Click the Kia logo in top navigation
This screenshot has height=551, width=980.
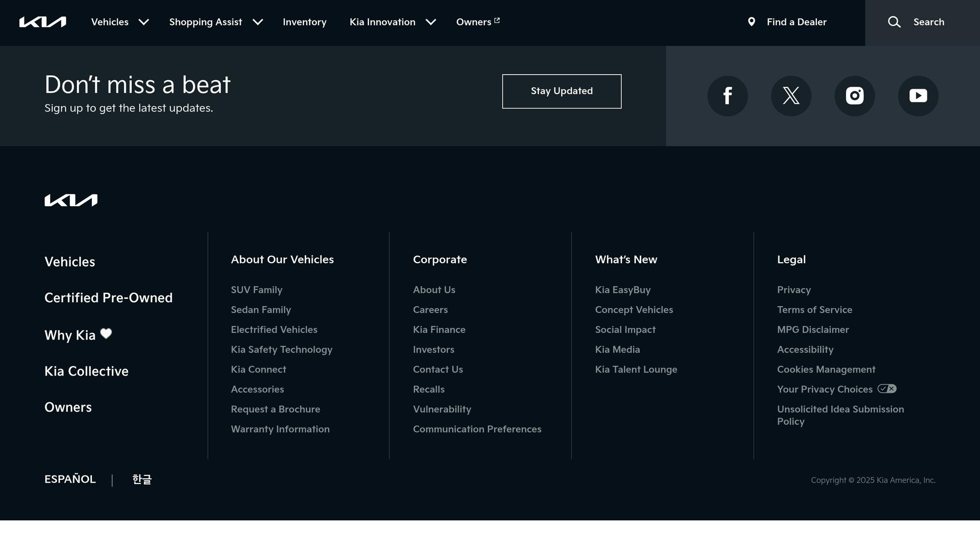coord(43,22)
